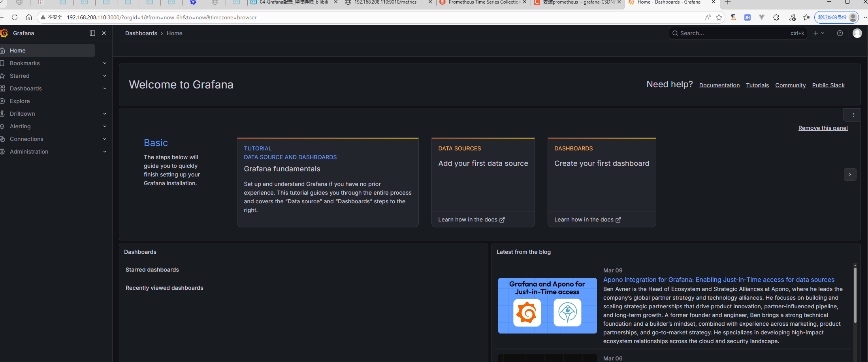The image size is (868, 362).
Task: Open the browser Favorites list icon
Action: coord(806,17)
